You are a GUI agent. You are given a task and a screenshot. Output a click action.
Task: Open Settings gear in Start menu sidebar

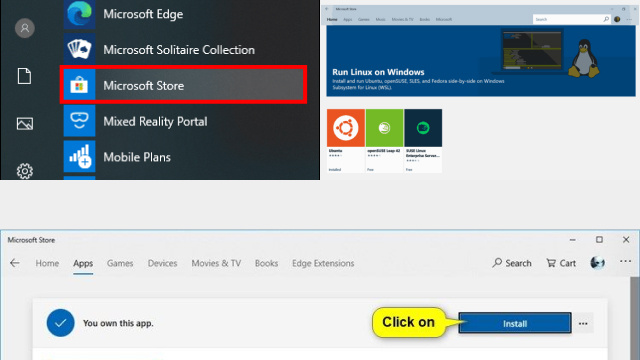click(25, 171)
